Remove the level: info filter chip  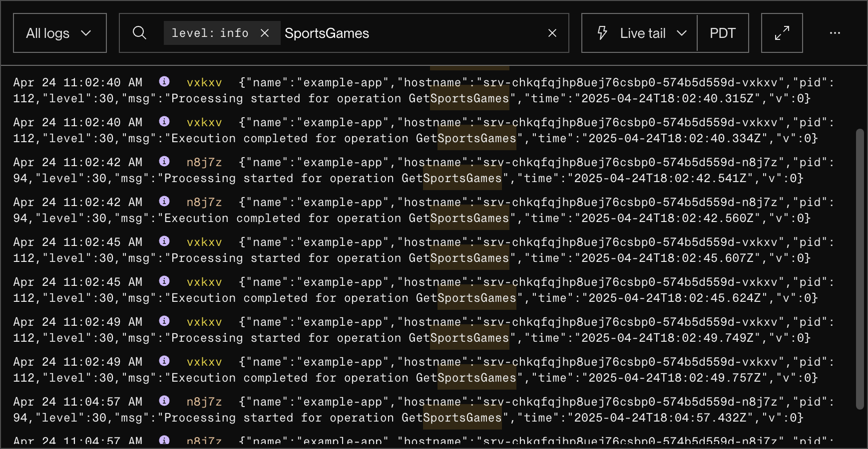point(265,33)
